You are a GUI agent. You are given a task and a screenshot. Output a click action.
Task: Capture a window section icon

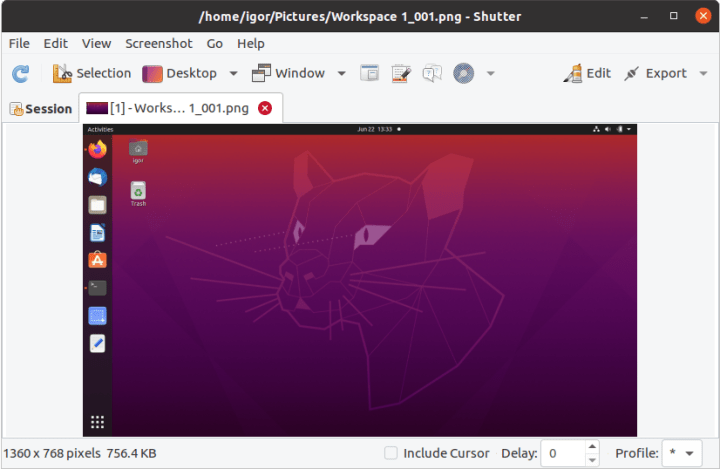[370, 73]
